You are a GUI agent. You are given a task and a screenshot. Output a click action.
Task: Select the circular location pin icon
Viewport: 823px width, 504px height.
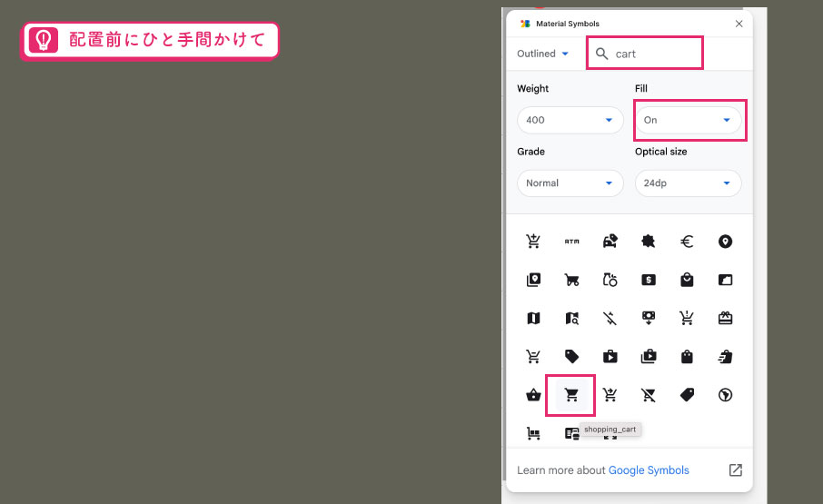(x=725, y=242)
